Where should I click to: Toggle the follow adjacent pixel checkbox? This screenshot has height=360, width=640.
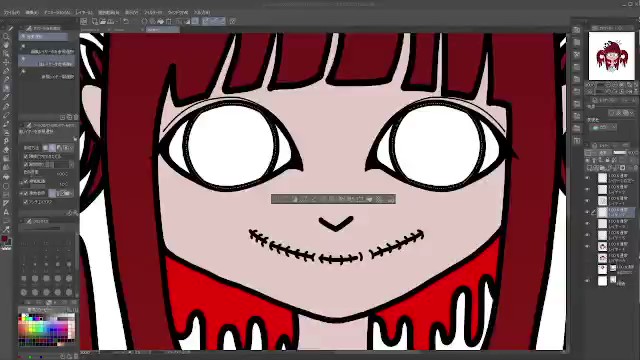26,156
